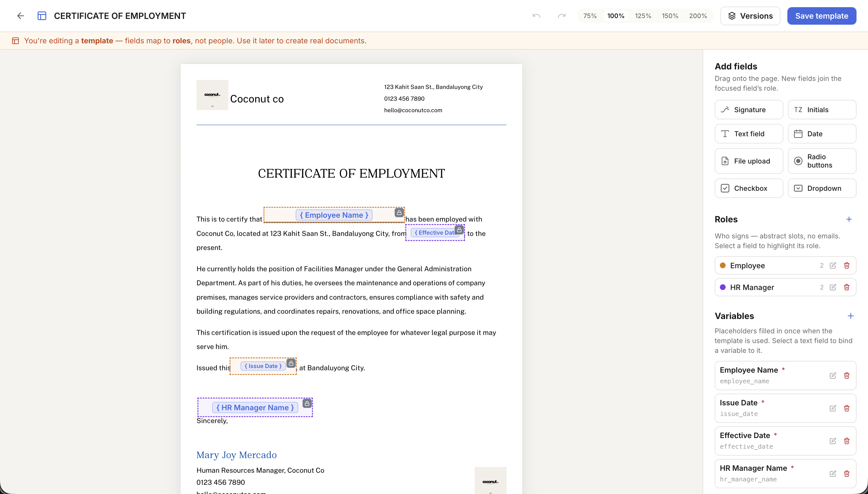The width and height of the screenshot is (868, 494).
Task: Click the lock icon on Issue Date field
Action: (291, 363)
